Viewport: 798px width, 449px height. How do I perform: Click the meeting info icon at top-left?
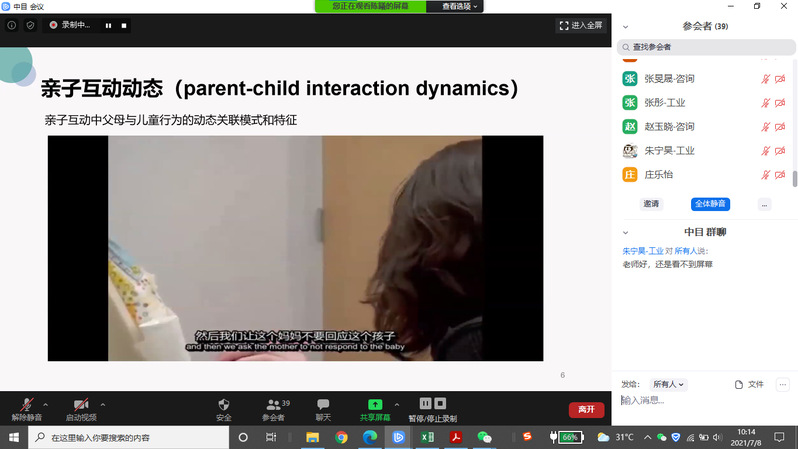tap(12, 25)
